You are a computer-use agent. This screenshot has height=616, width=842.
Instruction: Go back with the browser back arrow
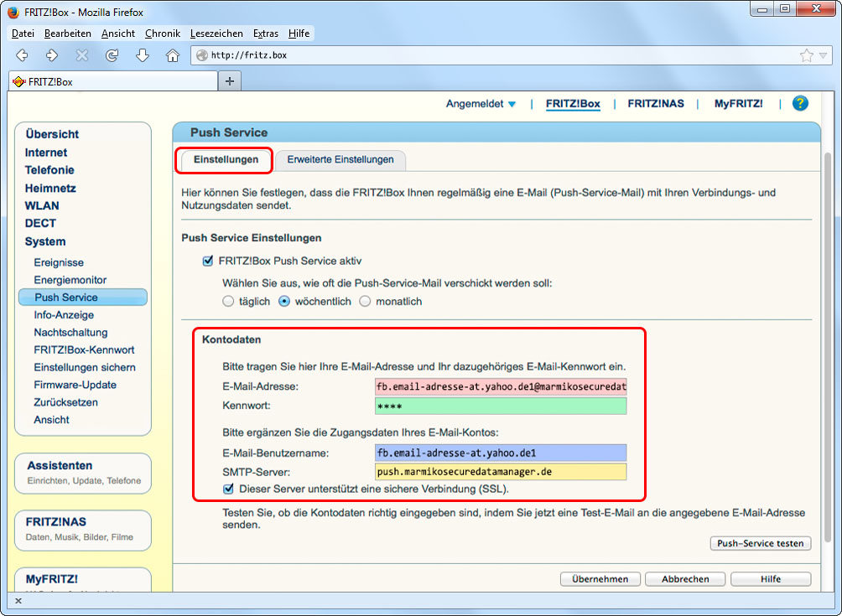[x=22, y=55]
